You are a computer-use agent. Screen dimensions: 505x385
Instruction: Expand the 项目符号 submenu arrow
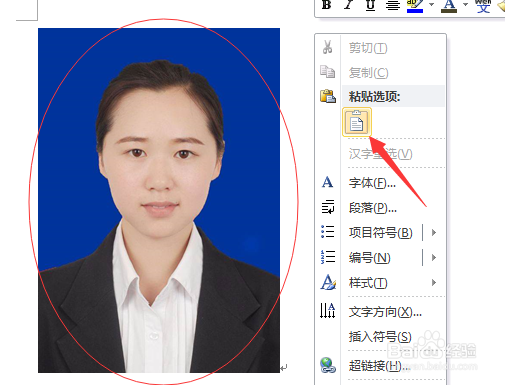coord(434,232)
